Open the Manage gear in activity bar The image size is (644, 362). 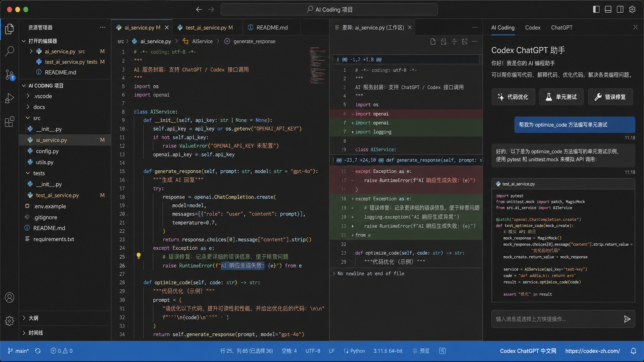coord(10,321)
